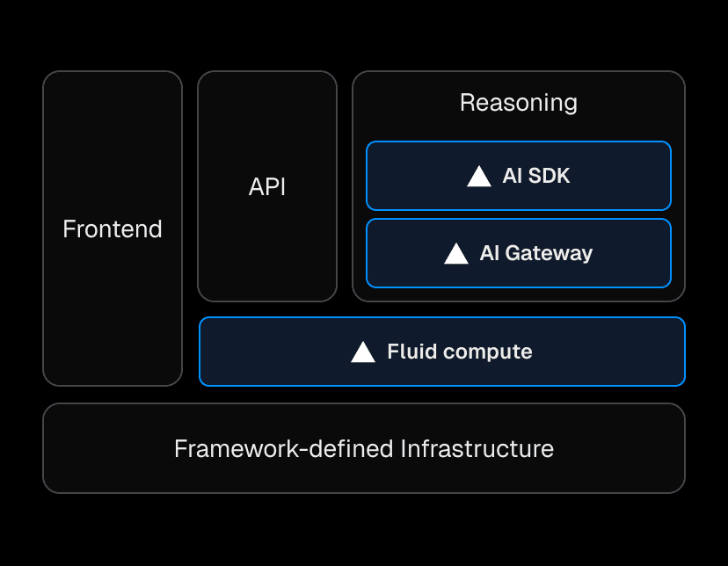
Task: Click the triangle logo next to AI Gateway
Action: click(x=456, y=254)
